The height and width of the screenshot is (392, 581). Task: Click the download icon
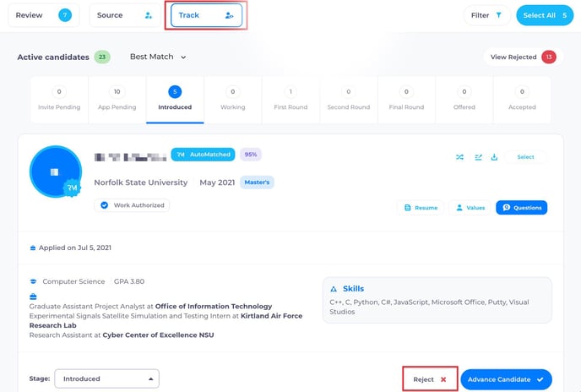[494, 157]
